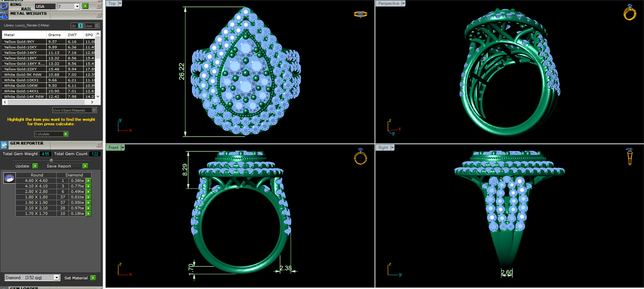Viewport: 644px width, 289px height.
Task: Select the Yellow Gold:9KY row
Action: pos(49,42)
